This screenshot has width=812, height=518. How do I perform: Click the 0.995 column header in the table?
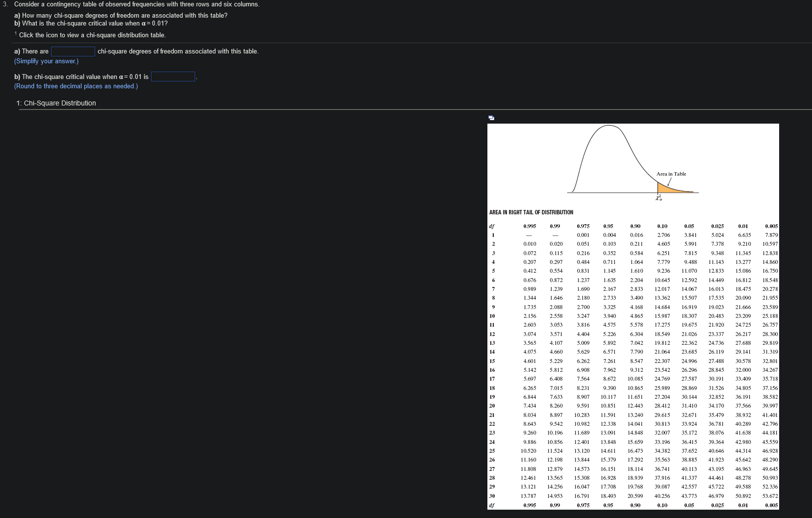(x=530, y=226)
